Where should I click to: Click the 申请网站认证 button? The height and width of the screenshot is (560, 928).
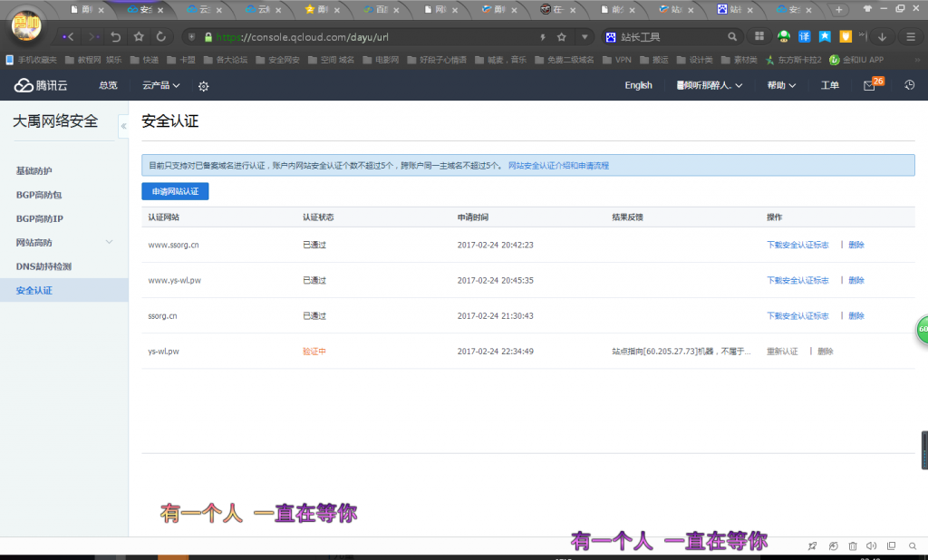tap(175, 192)
